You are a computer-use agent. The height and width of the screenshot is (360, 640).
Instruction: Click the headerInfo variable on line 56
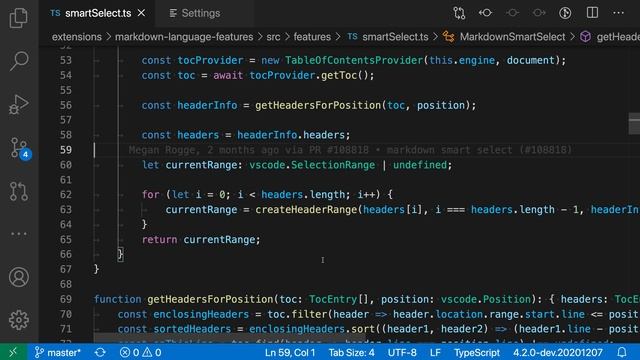point(207,105)
